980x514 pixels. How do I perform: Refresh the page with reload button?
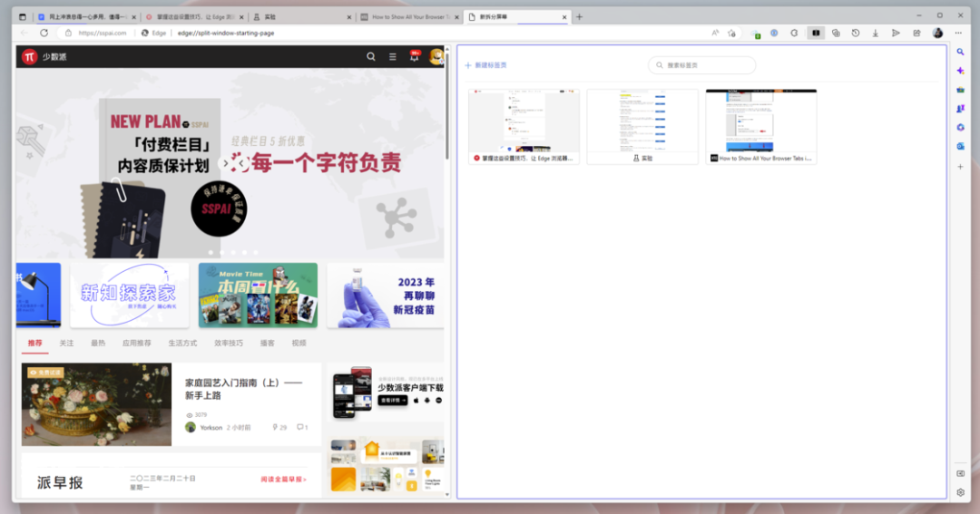click(x=44, y=34)
